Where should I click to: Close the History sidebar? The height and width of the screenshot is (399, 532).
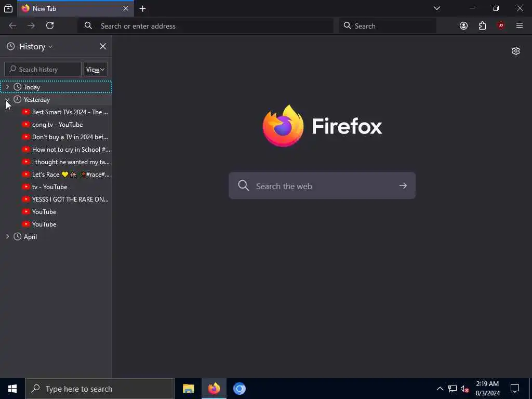coord(102,46)
